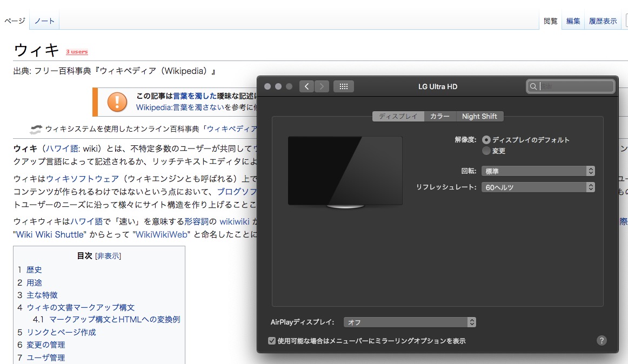Screen dimensions: 628x364
Task: Select ディスプレイのデフォルト resolution option
Action: (486, 140)
